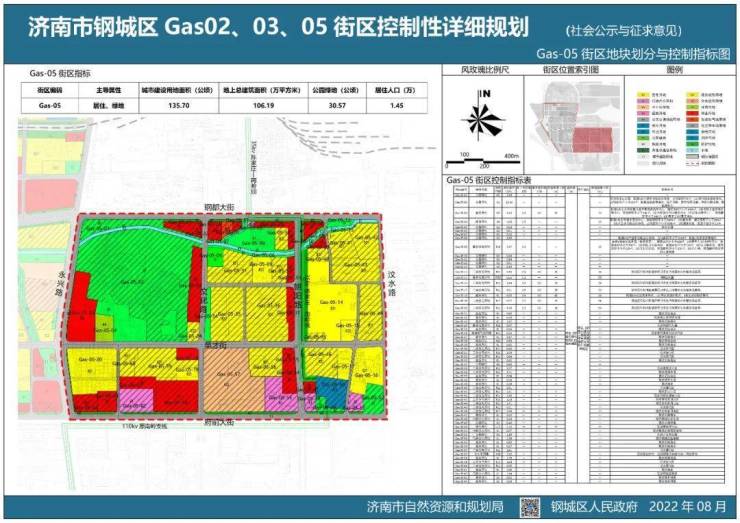Click the dashed red boundary symbol in legend
740x523 pixels.
[x=692, y=163]
